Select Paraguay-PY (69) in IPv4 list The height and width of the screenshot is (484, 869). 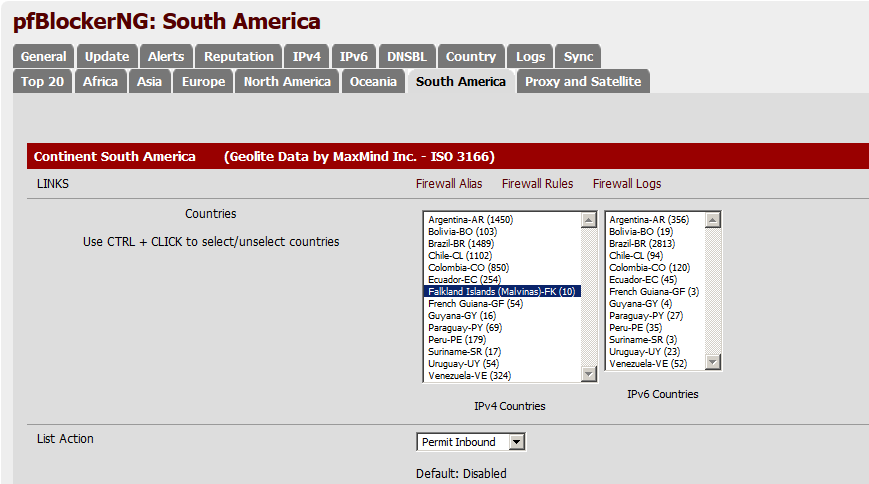[x=502, y=328]
